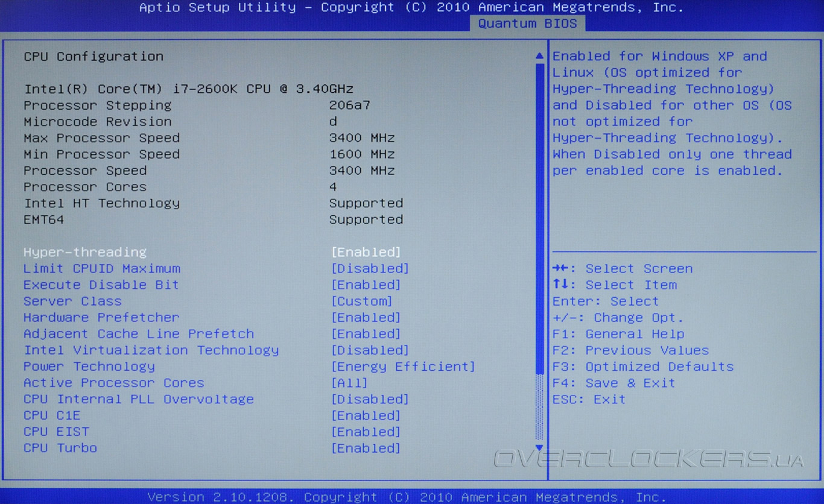Click the Min Processor Speed label
The width and height of the screenshot is (824, 504).
[101, 154]
